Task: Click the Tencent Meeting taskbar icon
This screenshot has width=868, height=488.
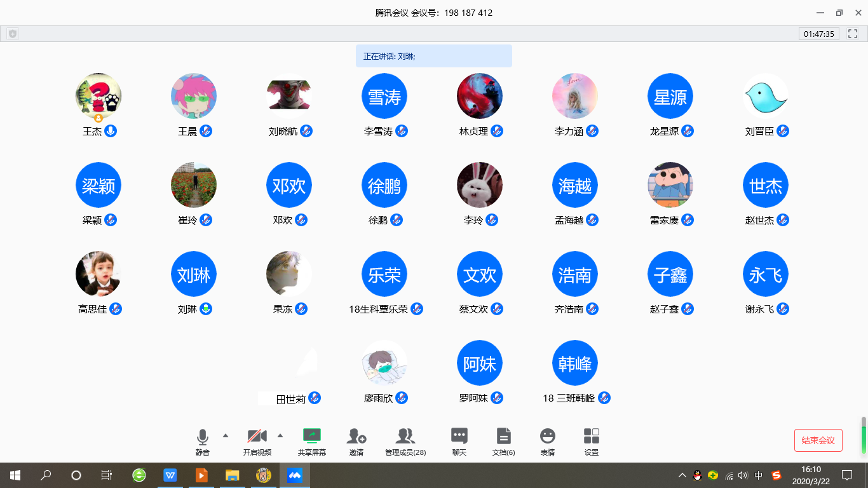Action: tap(294, 475)
